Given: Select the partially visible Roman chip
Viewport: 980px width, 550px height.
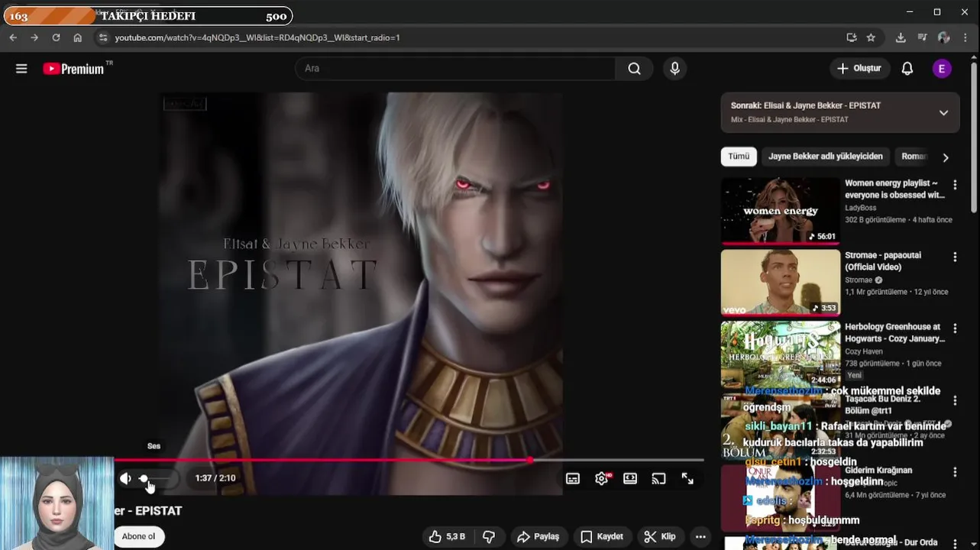Looking at the screenshot, I should 914,157.
